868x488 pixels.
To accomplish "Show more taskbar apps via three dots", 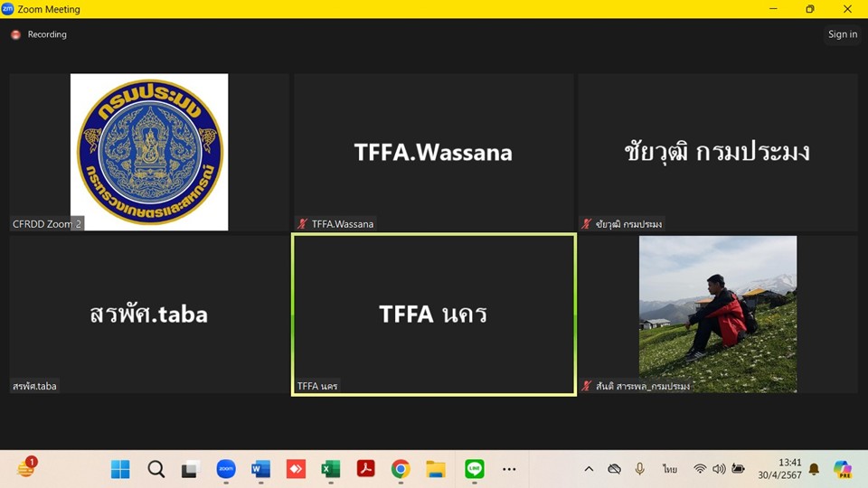I will (x=509, y=469).
